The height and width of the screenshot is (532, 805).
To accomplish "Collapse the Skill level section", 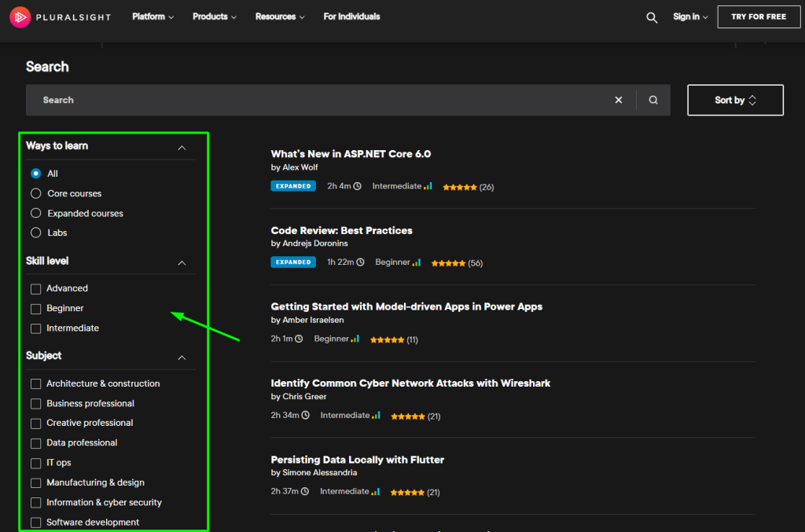I will click(182, 262).
